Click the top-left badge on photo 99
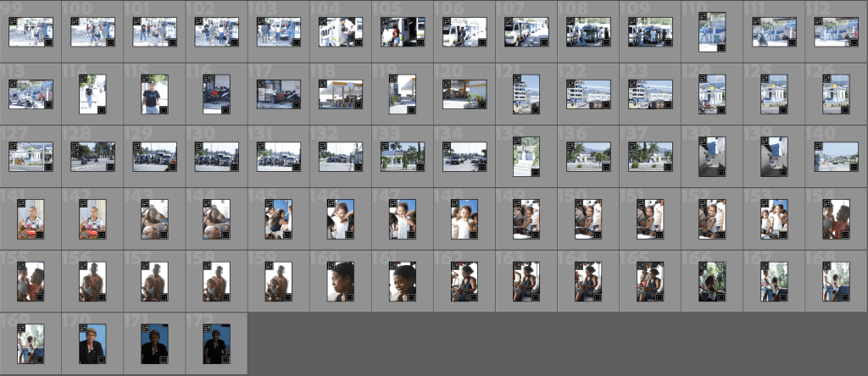The width and height of the screenshot is (868, 376). [x=13, y=22]
